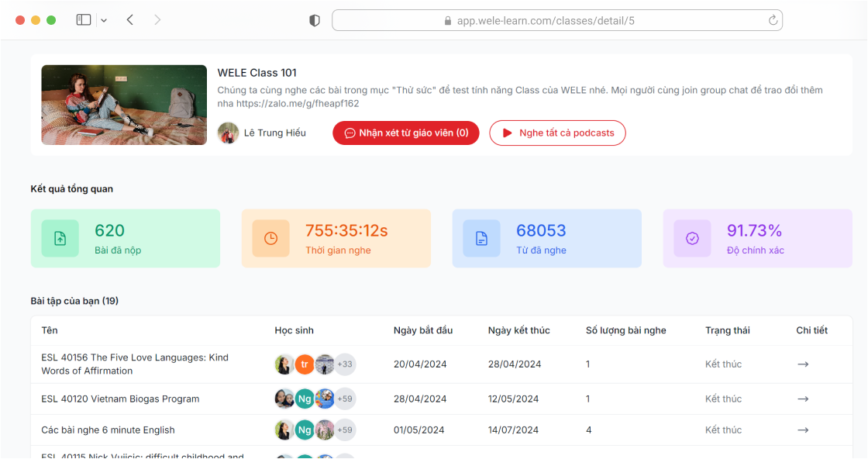Open details arrow for 6 minute English row

(803, 430)
